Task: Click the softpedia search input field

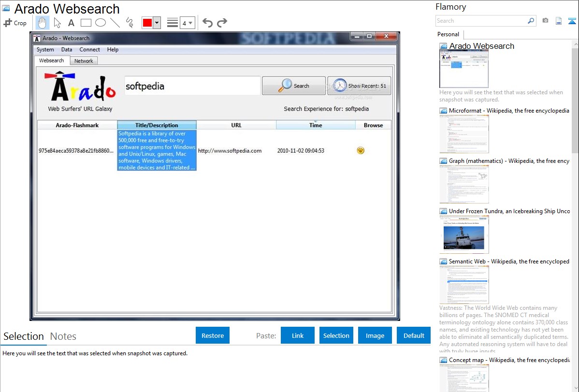Action: pyautogui.click(x=192, y=86)
